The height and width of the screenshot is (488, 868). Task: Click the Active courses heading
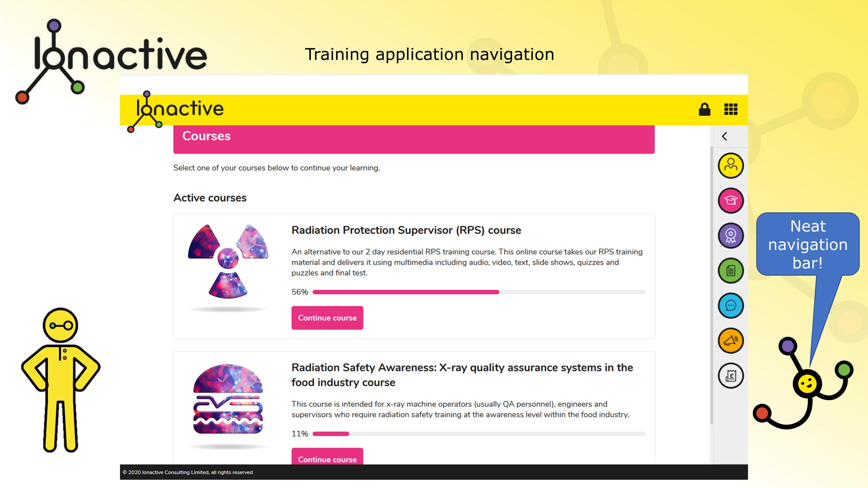point(210,198)
